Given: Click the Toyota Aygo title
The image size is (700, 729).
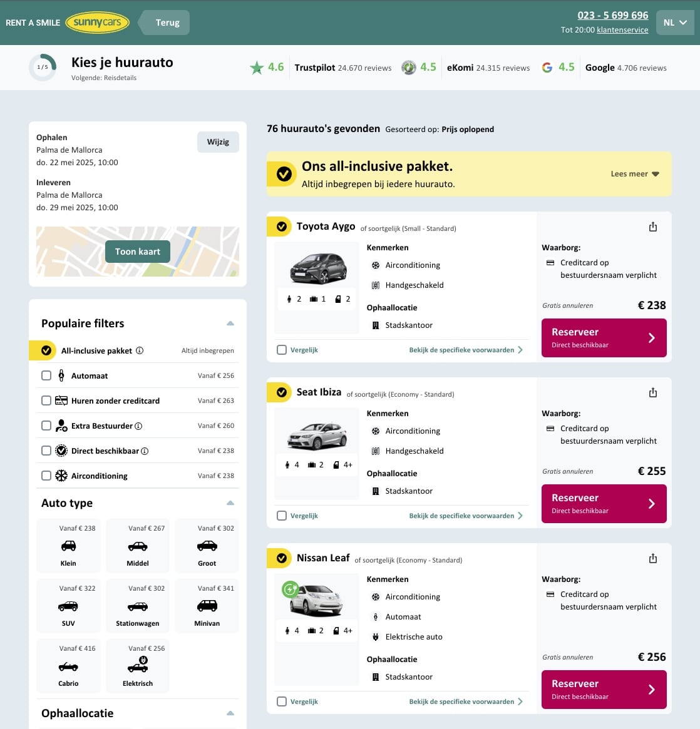Looking at the screenshot, I should pyautogui.click(x=326, y=227).
